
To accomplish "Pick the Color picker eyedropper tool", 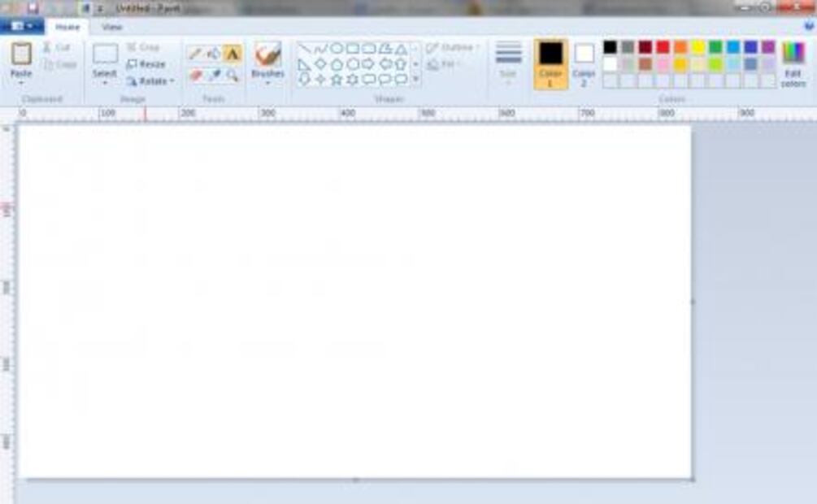I will [214, 76].
